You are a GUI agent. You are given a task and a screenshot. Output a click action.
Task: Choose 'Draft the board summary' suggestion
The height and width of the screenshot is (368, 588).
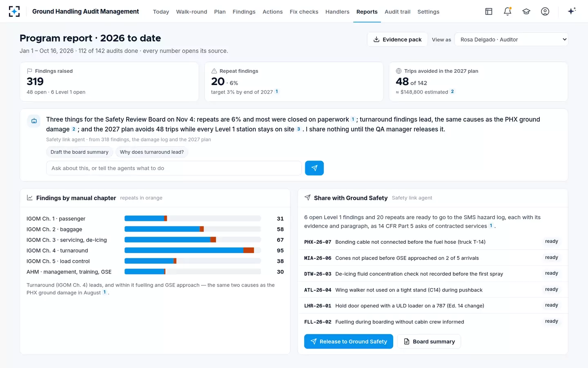(x=80, y=152)
